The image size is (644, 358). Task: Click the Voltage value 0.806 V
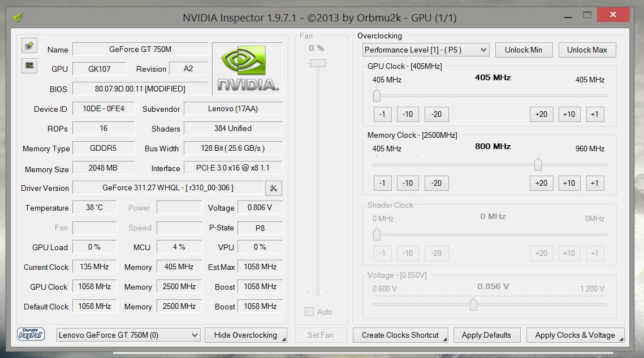point(260,207)
